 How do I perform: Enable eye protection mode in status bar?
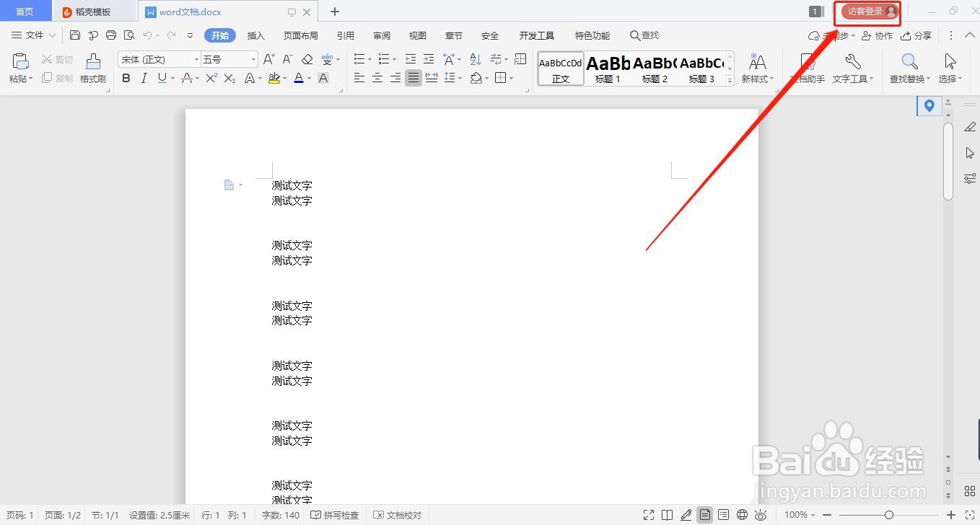[761, 515]
